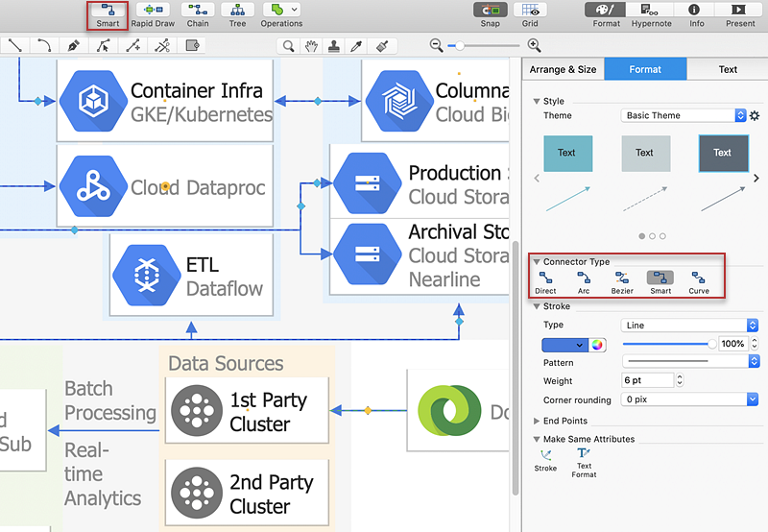
Task: Select the magnifier Zoom tool
Action: coord(289,46)
